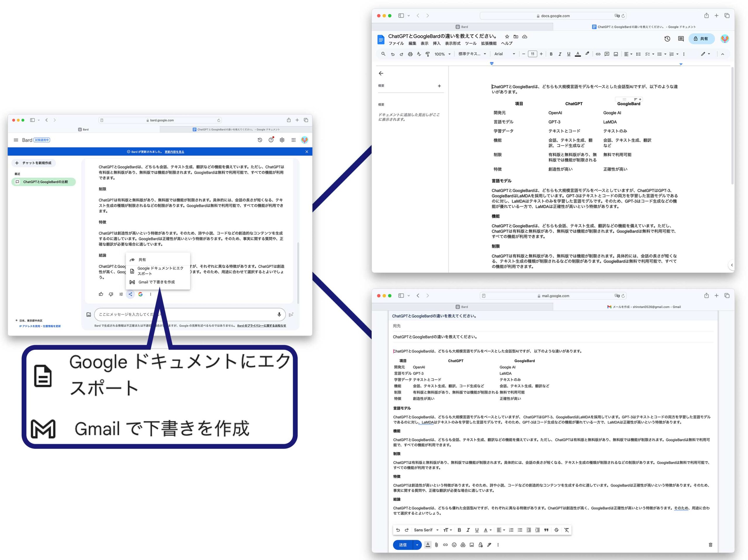This screenshot has width=748, height=560.
Task: Open comments icon in Google Docs header
Action: pyautogui.click(x=681, y=39)
